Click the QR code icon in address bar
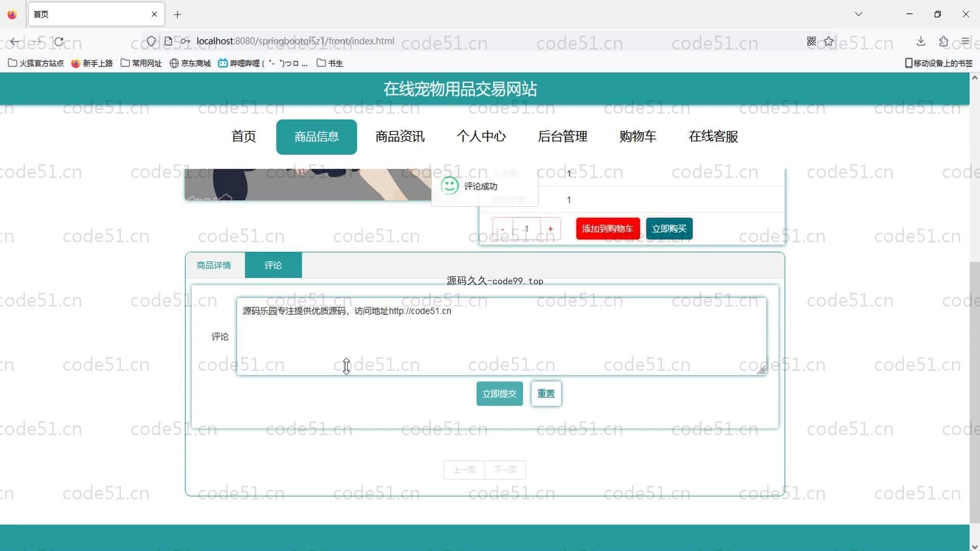 point(811,41)
